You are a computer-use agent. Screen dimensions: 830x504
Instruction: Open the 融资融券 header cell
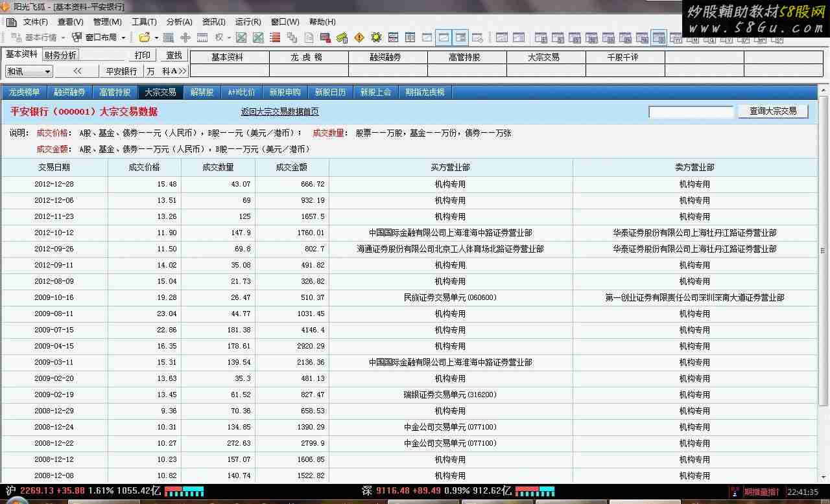click(x=388, y=57)
